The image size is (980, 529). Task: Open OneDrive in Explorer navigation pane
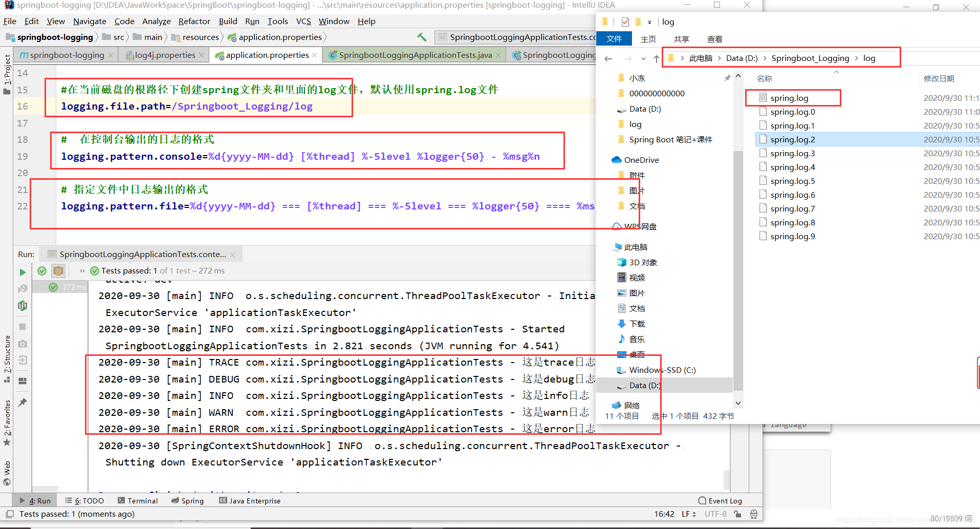641,160
